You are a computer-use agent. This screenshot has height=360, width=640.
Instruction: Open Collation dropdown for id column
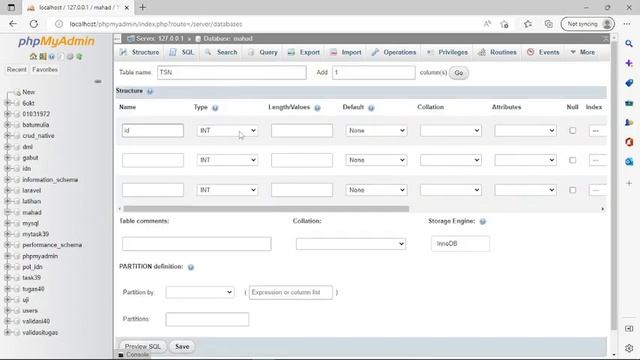pyautogui.click(x=451, y=131)
